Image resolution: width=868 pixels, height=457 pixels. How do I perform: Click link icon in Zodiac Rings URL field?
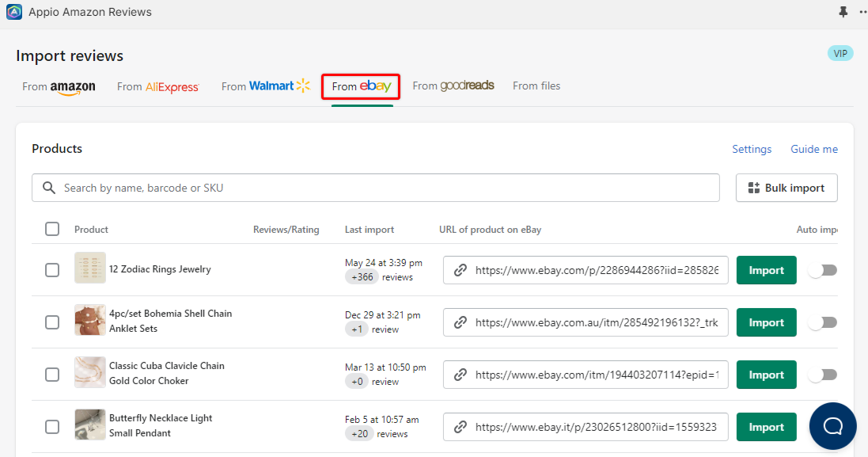[x=460, y=270]
